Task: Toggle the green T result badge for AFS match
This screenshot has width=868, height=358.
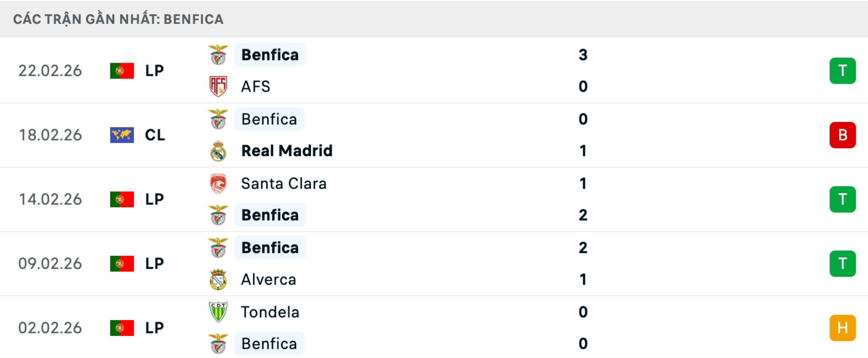Action: (843, 71)
